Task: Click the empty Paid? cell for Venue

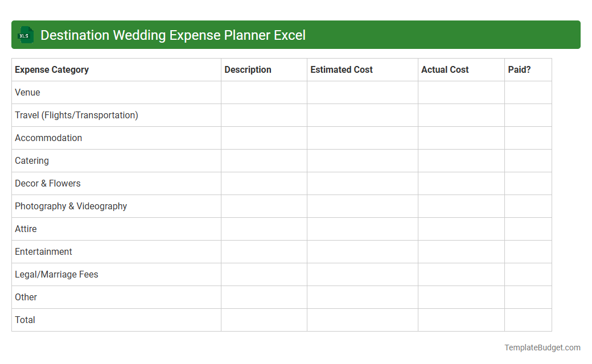Action: pos(528,92)
